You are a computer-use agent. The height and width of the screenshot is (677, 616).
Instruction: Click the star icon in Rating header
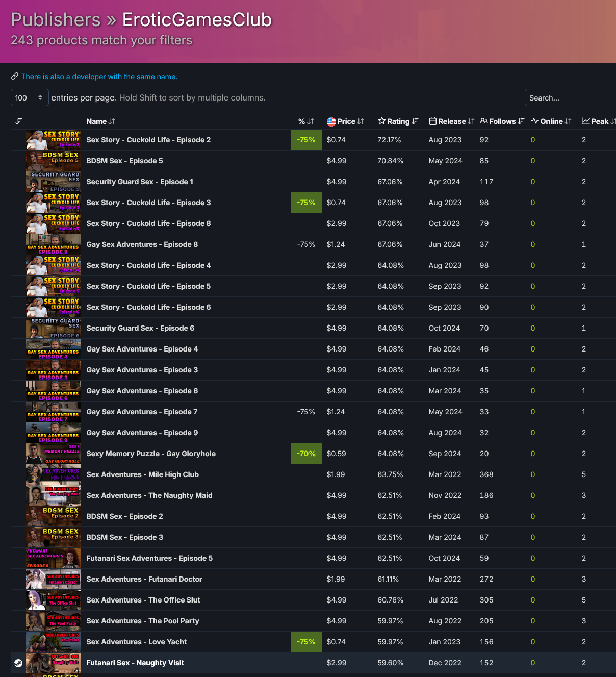(x=381, y=121)
